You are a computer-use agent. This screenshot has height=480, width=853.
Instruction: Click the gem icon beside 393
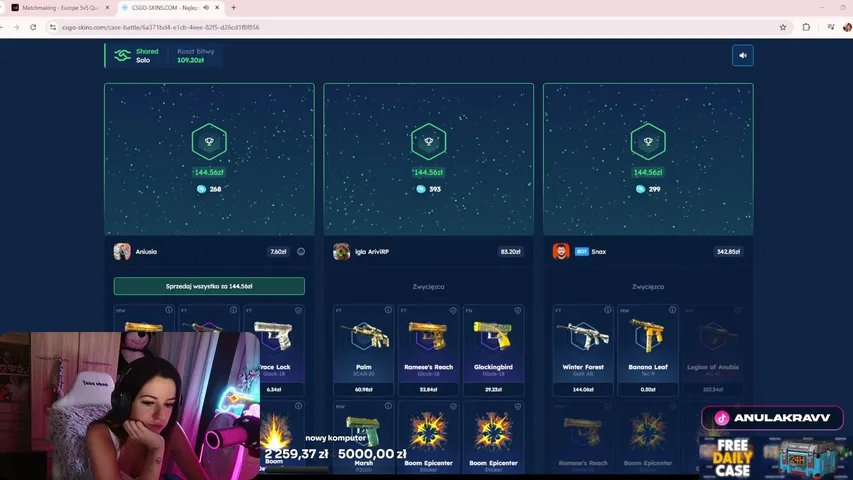point(421,189)
